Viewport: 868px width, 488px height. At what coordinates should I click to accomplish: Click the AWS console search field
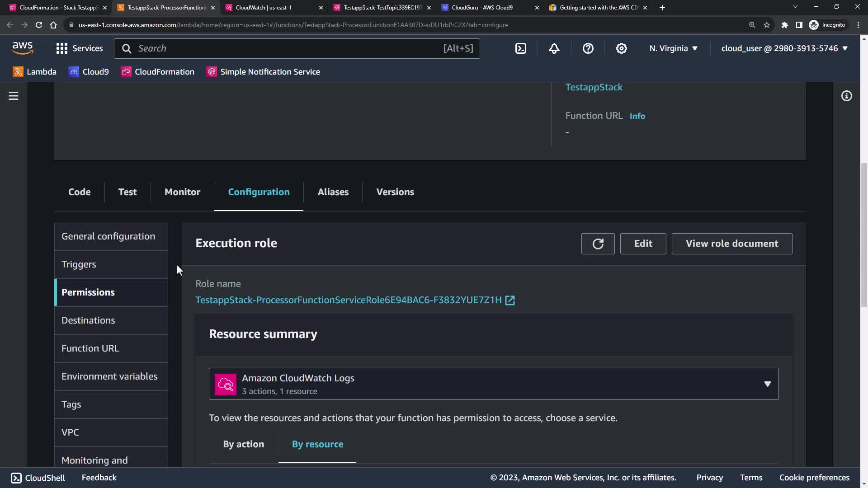pos(289,48)
